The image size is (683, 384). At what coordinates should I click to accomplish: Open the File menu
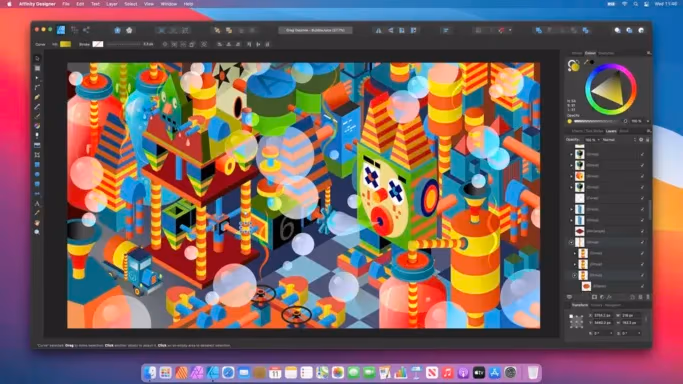[66, 4]
